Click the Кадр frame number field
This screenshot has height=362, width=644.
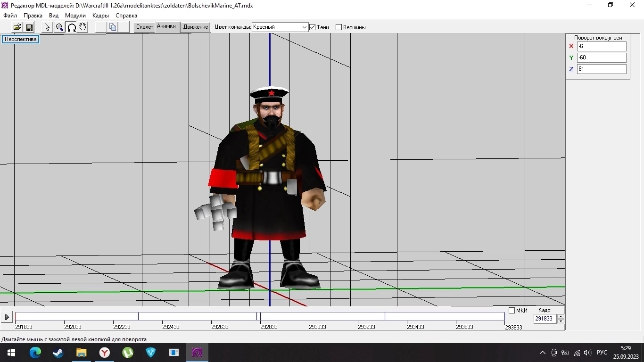545,319
